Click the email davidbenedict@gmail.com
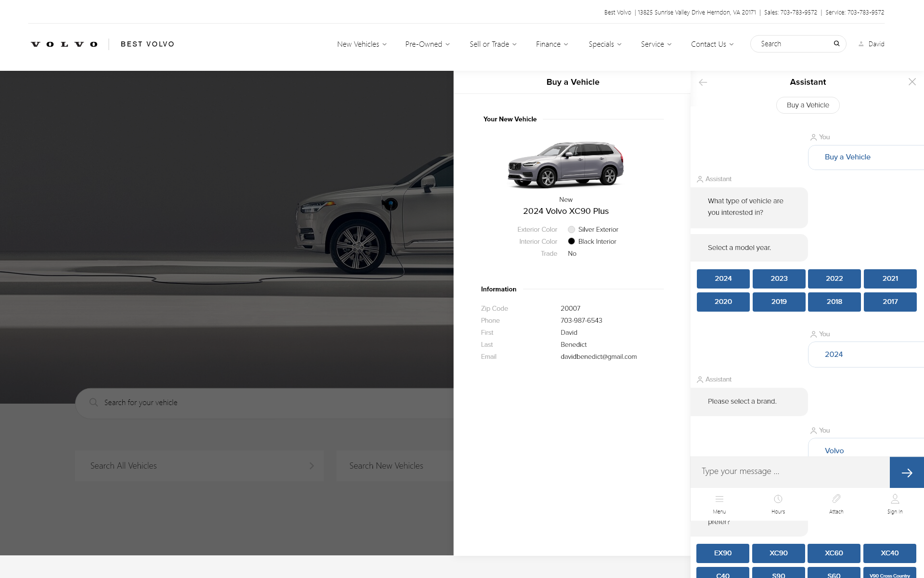Screen dimensions: 924x578 599,357
